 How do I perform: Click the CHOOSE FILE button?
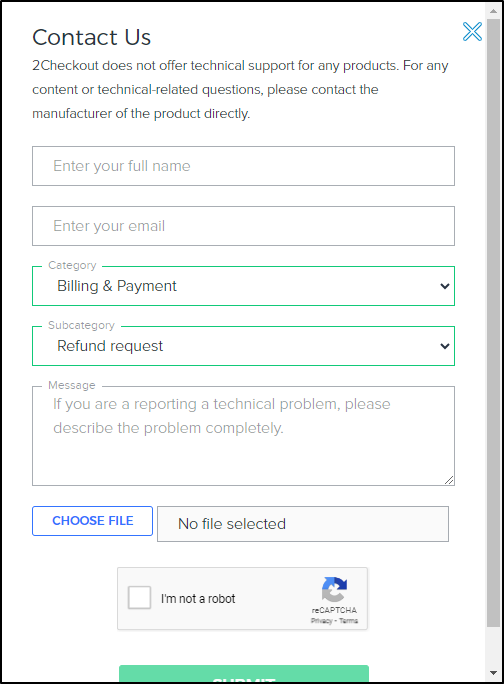pyautogui.click(x=93, y=521)
